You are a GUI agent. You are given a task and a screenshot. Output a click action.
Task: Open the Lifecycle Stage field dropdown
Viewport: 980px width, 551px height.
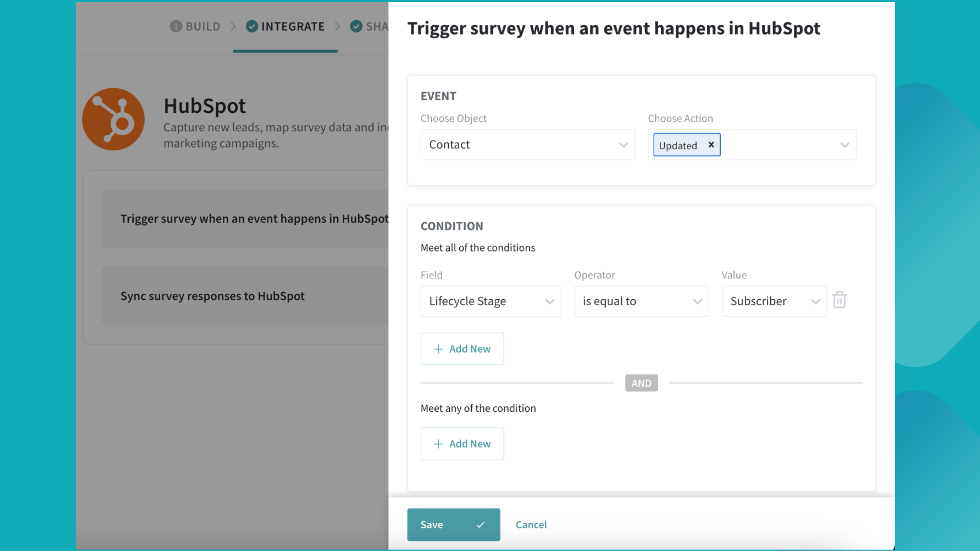(490, 301)
